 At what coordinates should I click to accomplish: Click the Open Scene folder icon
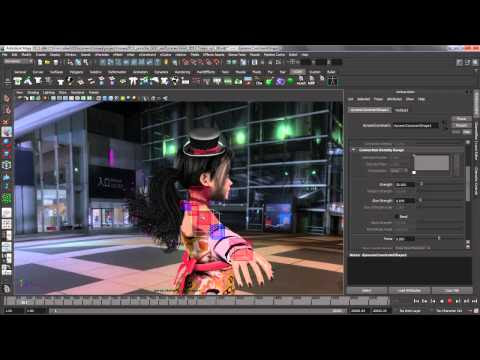48,62
